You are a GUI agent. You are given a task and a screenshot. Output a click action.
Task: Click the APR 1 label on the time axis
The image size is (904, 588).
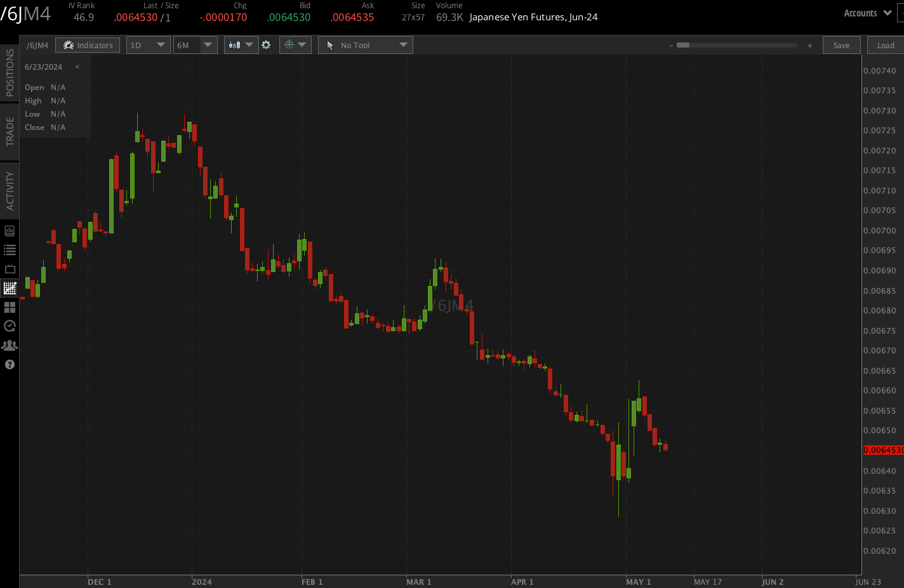pyautogui.click(x=522, y=582)
